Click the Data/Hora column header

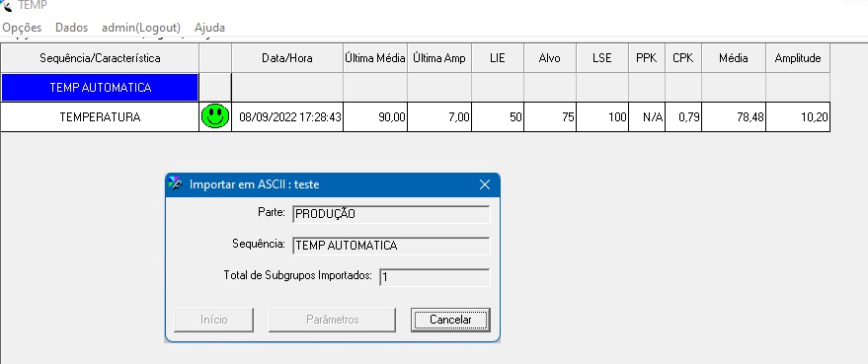(x=287, y=58)
